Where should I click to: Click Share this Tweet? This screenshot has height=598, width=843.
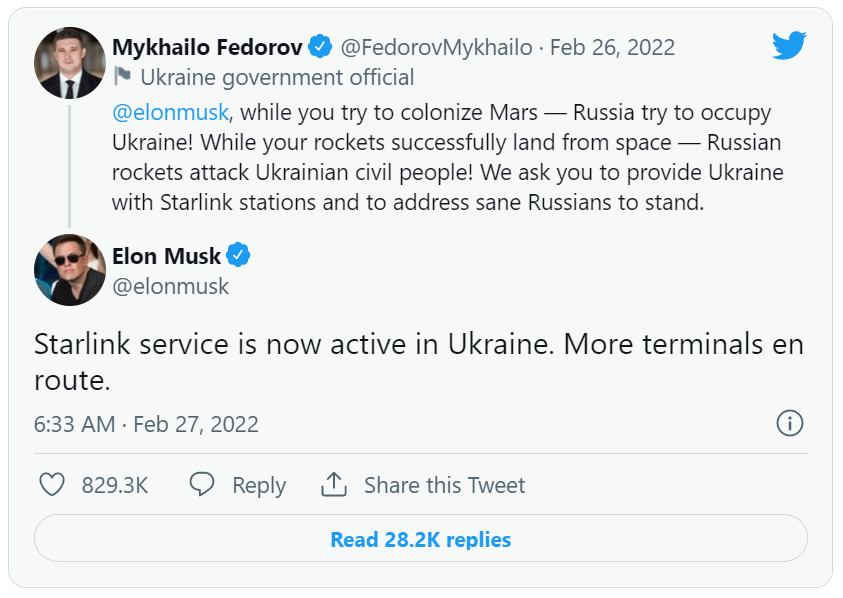click(x=444, y=486)
